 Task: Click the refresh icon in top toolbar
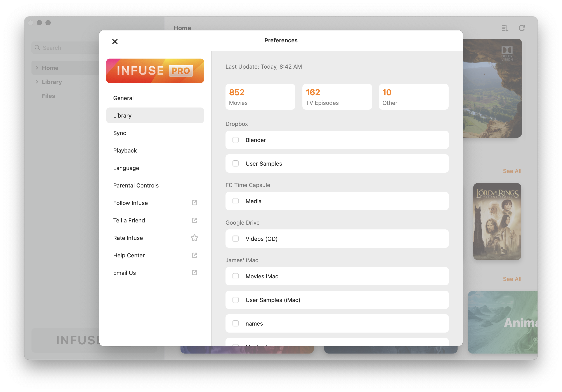point(522,28)
